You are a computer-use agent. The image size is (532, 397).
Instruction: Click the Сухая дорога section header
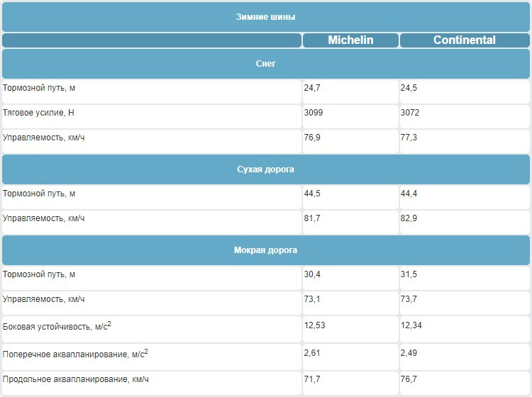click(x=265, y=169)
